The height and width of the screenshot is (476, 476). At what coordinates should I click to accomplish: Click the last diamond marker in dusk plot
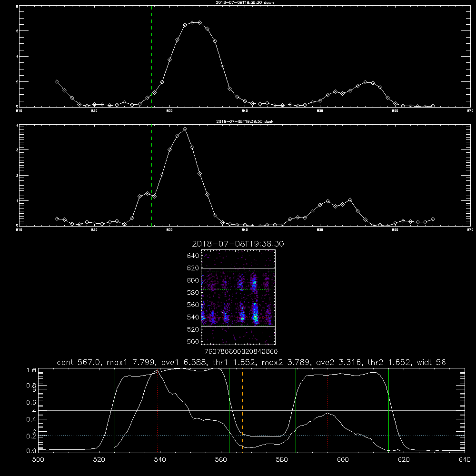[x=433, y=219]
